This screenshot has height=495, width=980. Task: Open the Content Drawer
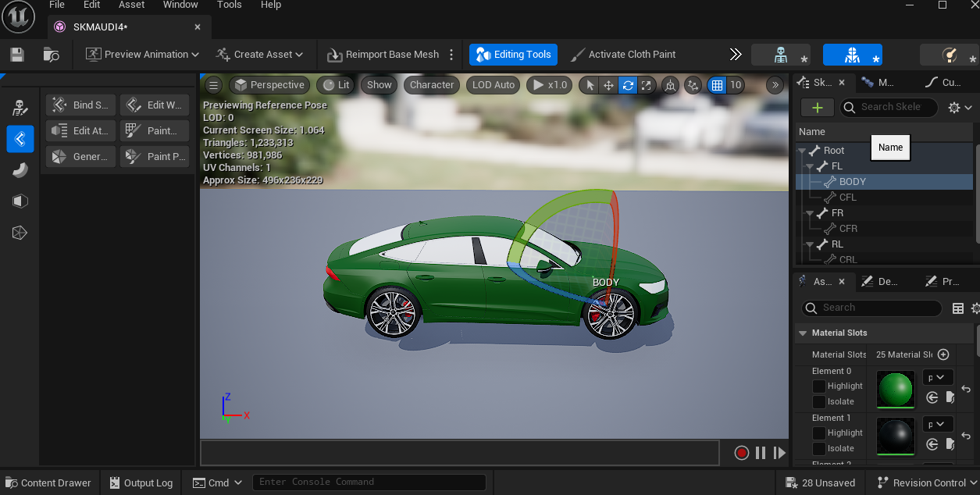48,483
